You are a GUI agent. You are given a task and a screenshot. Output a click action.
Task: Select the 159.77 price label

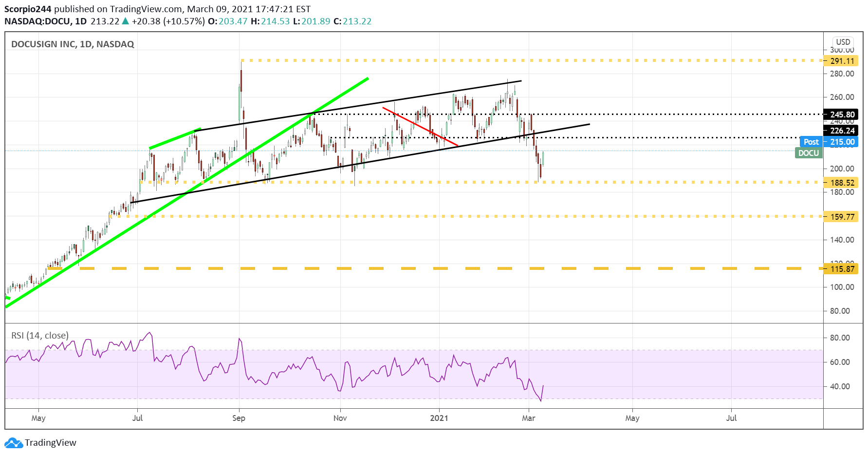click(841, 217)
